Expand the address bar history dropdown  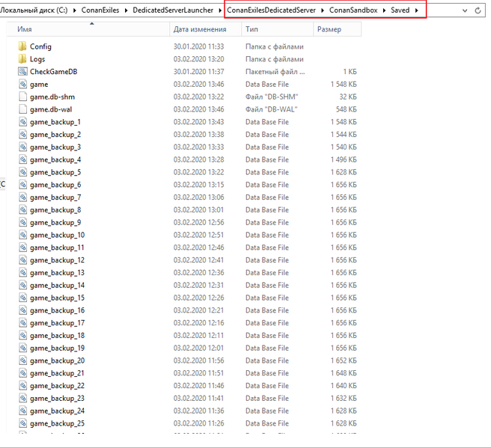[x=465, y=10]
